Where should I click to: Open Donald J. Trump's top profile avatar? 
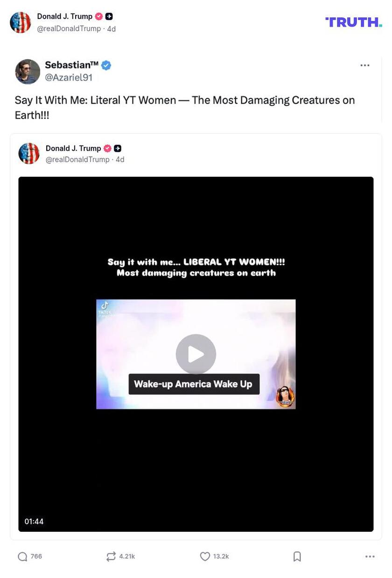point(21,22)
